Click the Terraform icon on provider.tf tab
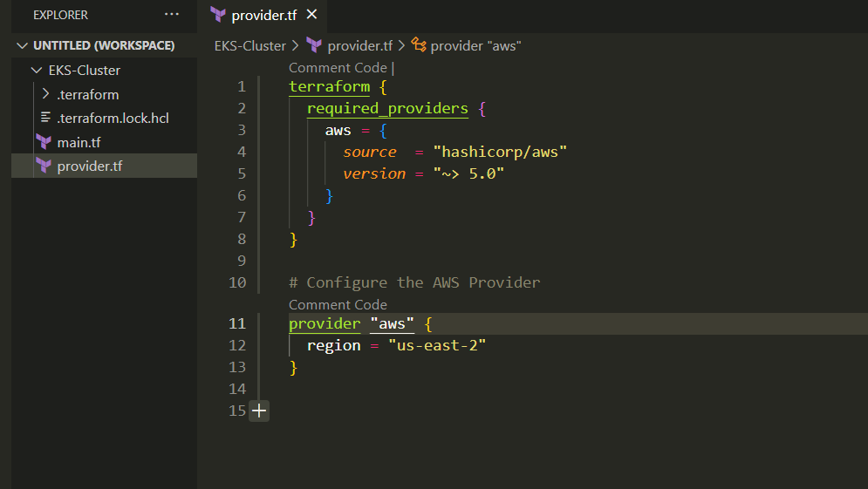 click(218, 15)
